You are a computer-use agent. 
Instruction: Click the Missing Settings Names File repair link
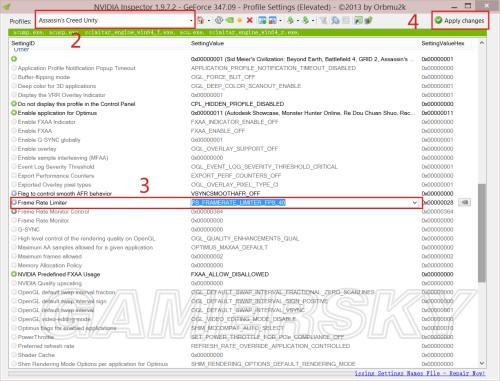[420, 373]
